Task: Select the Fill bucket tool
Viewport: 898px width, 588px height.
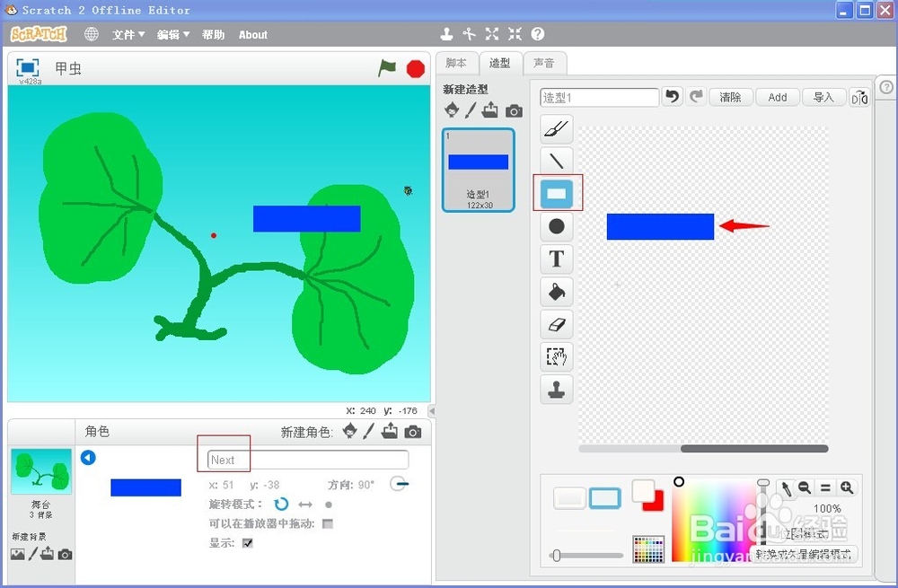Action: click(556, 292)
